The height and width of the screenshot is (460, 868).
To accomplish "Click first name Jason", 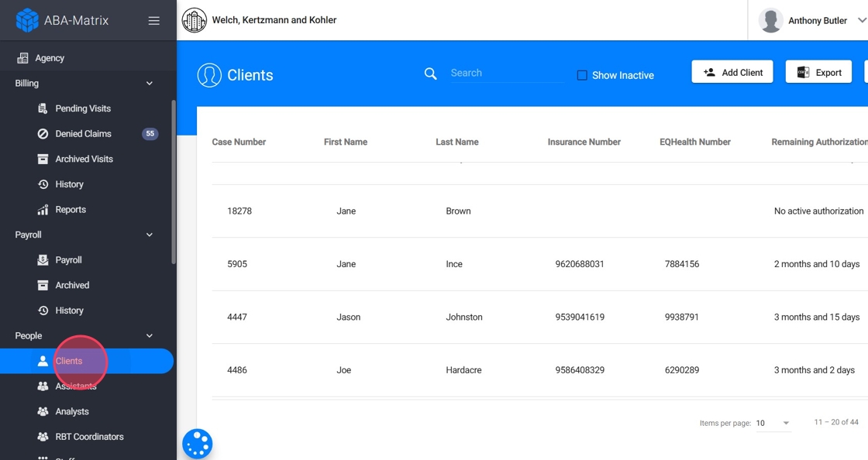I will coord(348,318).
